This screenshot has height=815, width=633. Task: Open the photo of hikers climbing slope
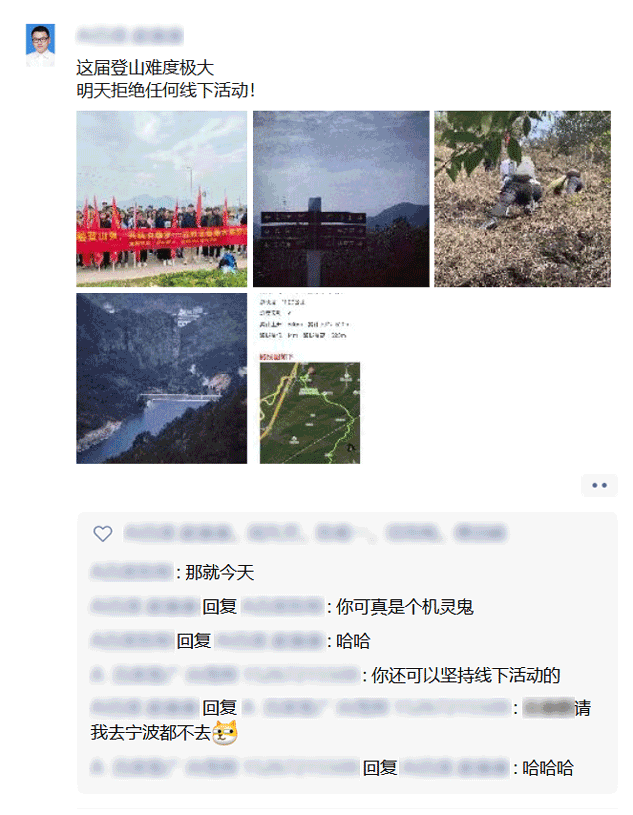[x=522, y=199]
